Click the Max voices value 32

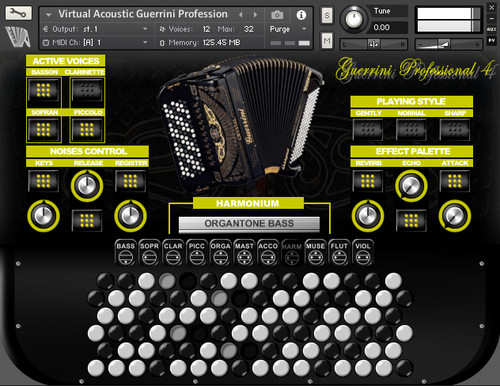[x=248, y=29]
